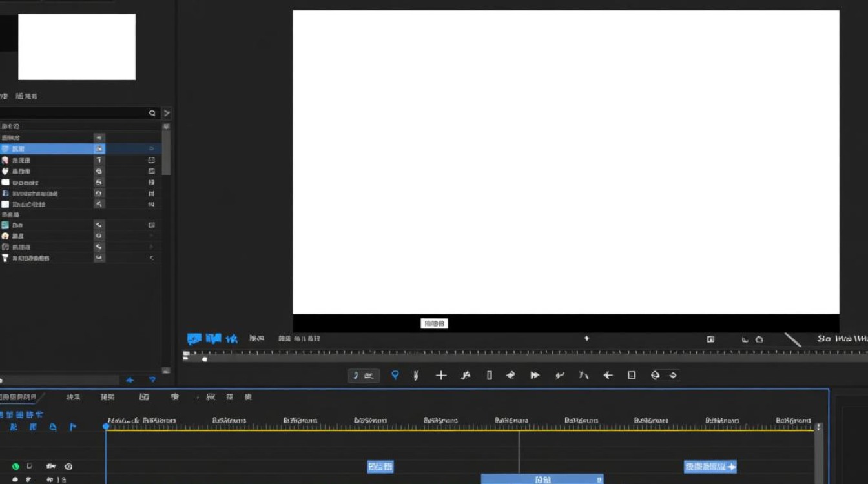Select the blue timeline clip with the sparkle icon
The height and width of the screenshot is (484, 868).
(710, 467)
